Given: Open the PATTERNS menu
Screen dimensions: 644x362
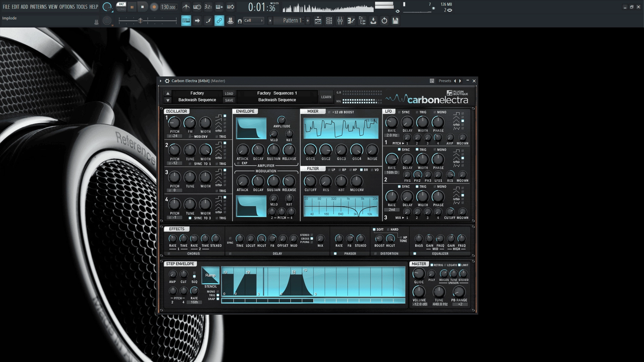Looking at the screenshot, I should pos(38,7).
